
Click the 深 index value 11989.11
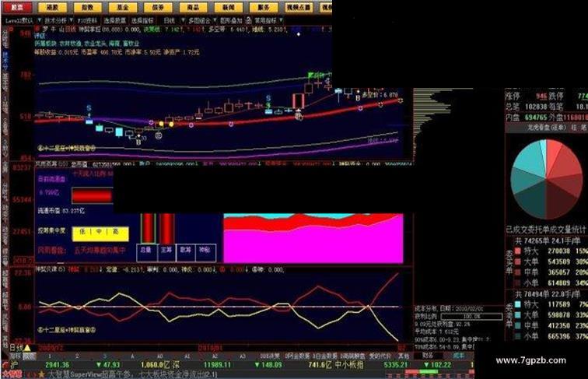pyautogui.click(x=217, y=365)
